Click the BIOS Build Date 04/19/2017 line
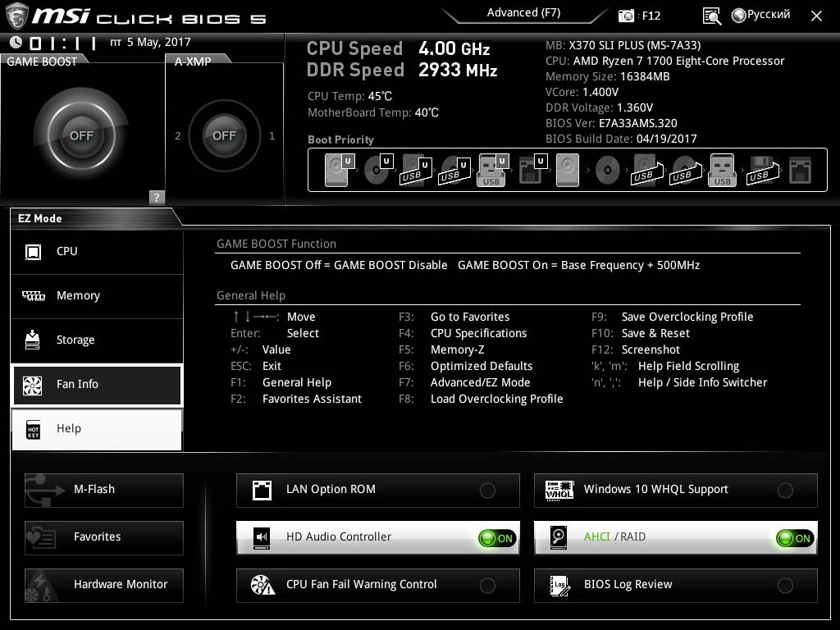The height and width of the screenshot is (630, 840). coord(621,139)
